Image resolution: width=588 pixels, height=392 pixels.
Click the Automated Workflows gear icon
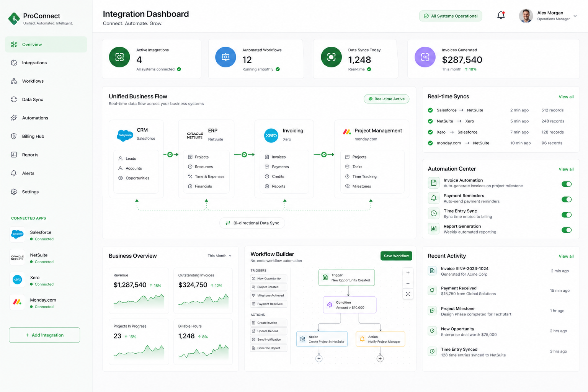(x=225, y=57)
